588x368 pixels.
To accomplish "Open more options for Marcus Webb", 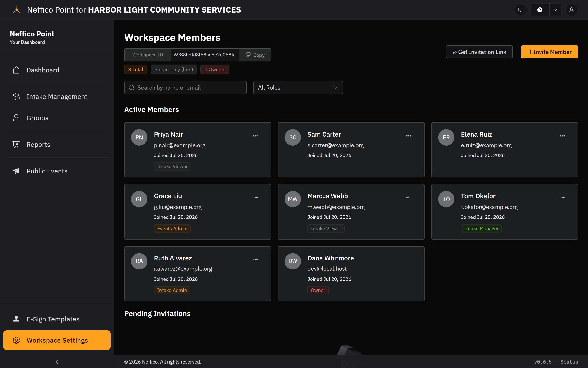I will [409, 198].
